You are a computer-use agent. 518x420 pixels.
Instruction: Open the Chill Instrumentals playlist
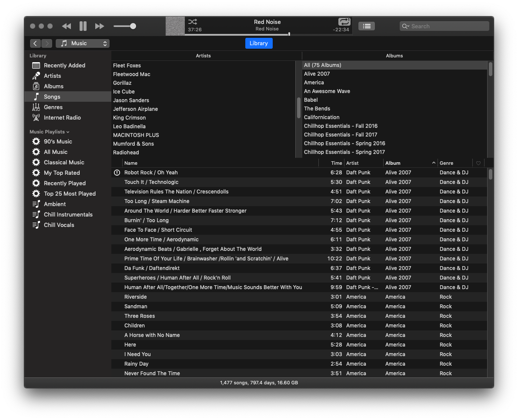pyautogui.click(x=68, y=215)
